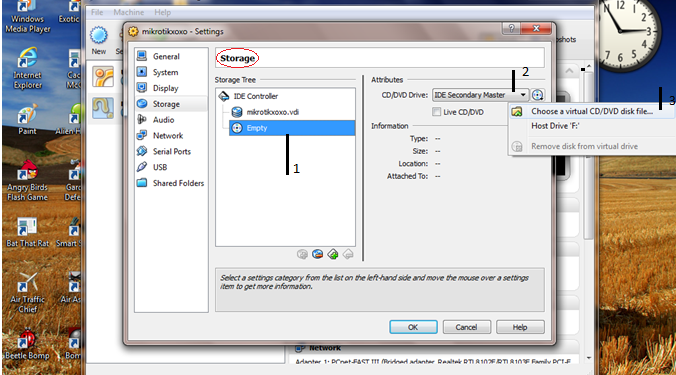The height and width of the screenshot is (375, 676).
Task: Click the Cancel button
Action: (466, 327)
